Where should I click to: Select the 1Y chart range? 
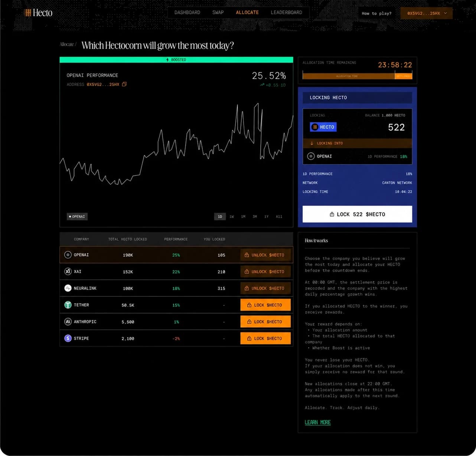[x=266, y=217]
